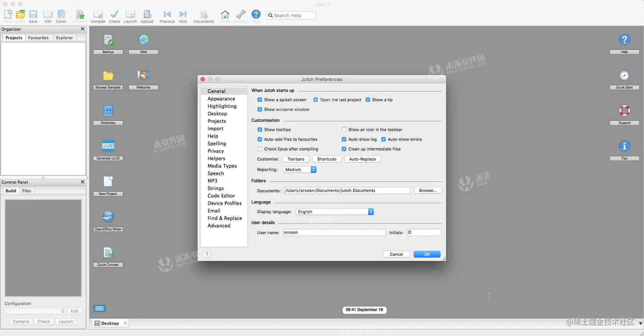
Task: Uncheck Show a splash screen
Action: [260, 100]
